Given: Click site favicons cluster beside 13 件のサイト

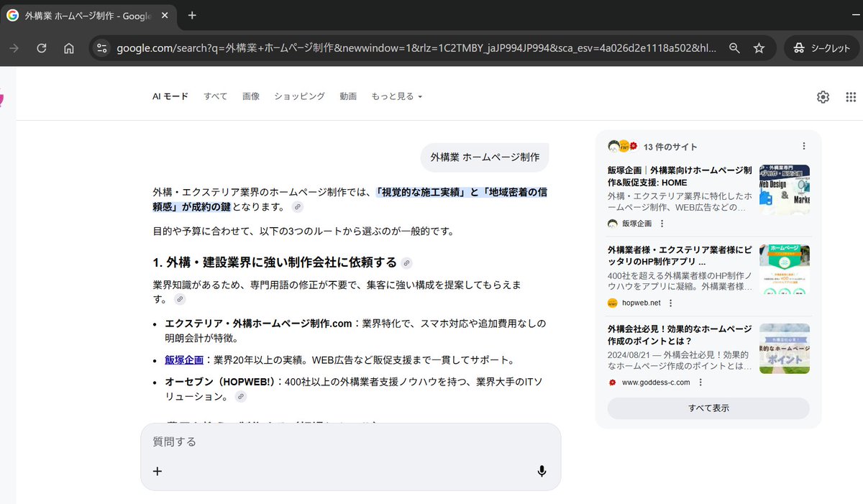Looking at the screenshot, I should coord(623,146).
